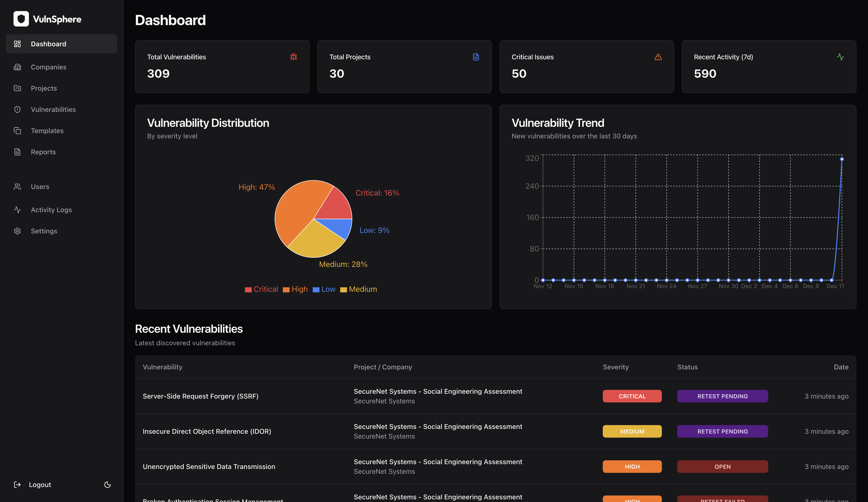Click the Total Projects value 30

[x=337, y=73]
